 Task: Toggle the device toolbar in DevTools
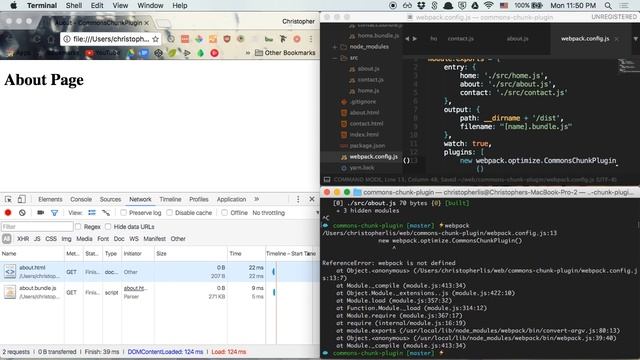pos(22,199)
